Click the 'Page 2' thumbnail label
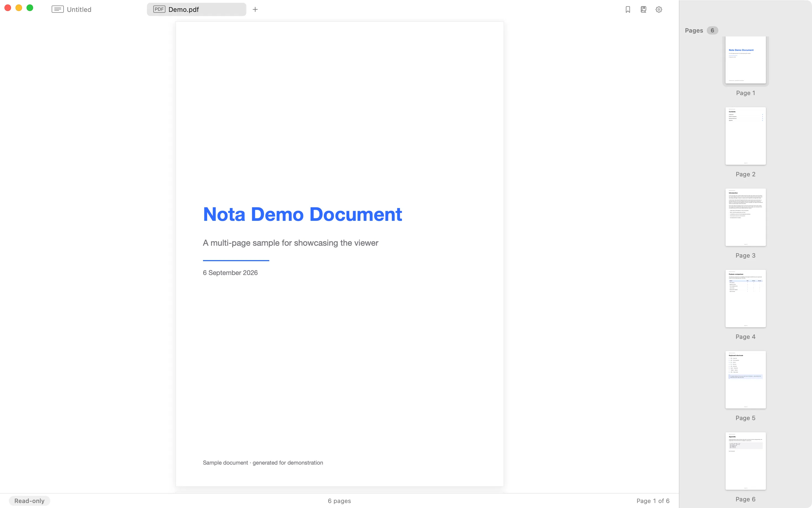The image size is (812, 508). click(x=745, y=174)
